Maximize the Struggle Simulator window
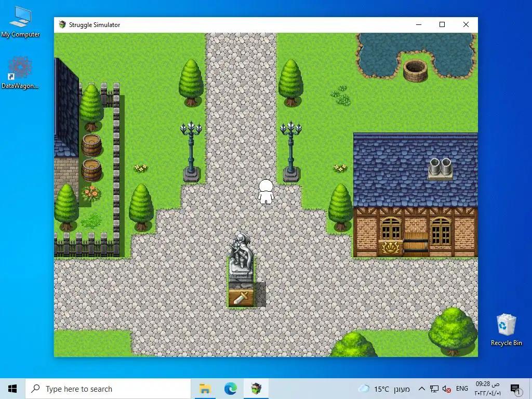This screenshot has width=532, height=399. click(442, 24)
